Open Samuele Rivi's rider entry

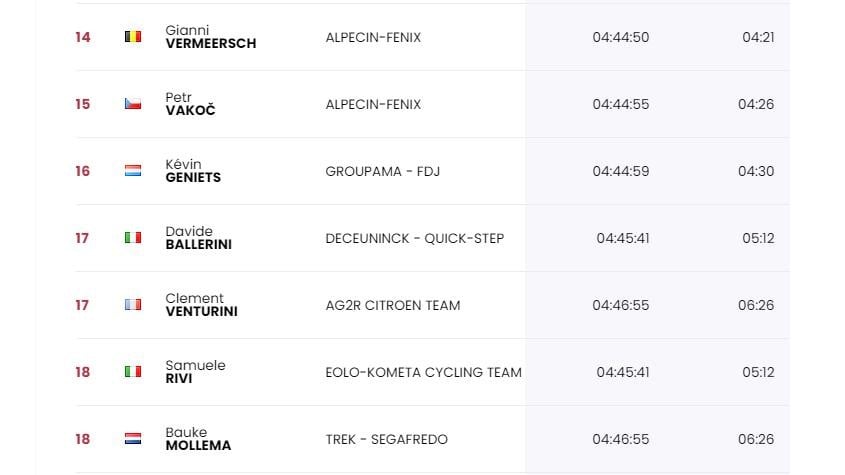tap(195, 371)
